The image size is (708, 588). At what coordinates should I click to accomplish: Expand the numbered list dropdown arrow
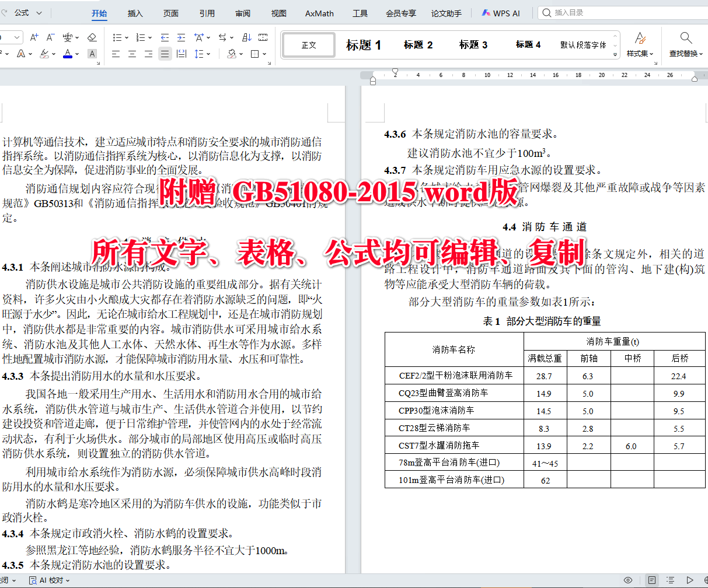coord(151,37)
